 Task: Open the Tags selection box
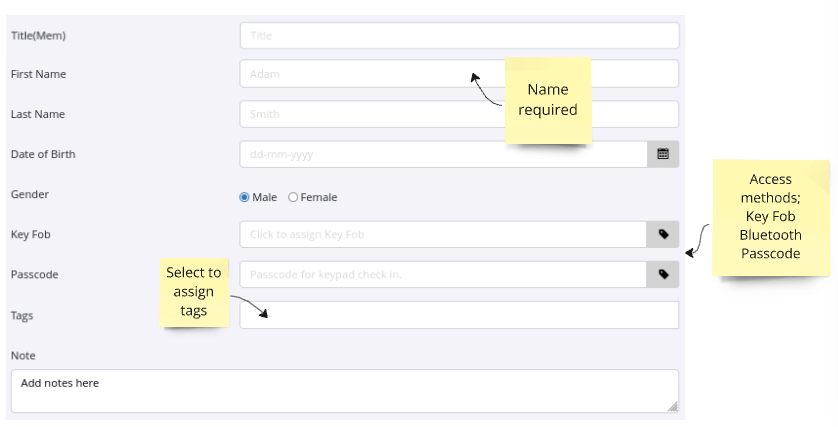[459, 315]
